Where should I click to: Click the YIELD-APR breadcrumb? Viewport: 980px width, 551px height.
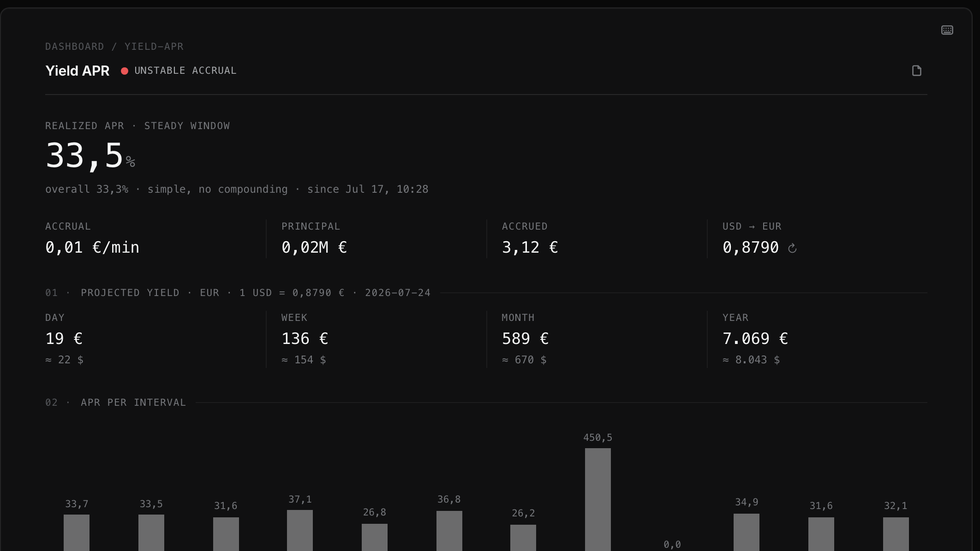pos(154,47)
